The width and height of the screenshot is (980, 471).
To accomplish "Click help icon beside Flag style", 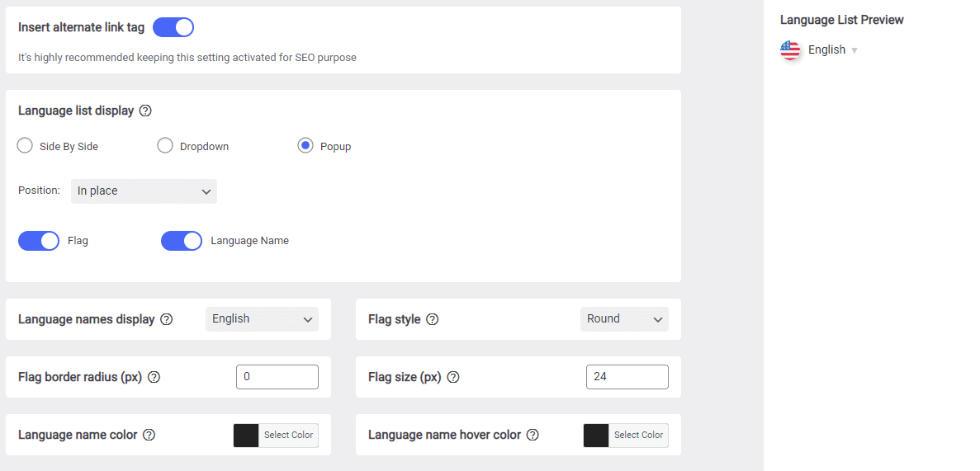I will click(432, 319).
